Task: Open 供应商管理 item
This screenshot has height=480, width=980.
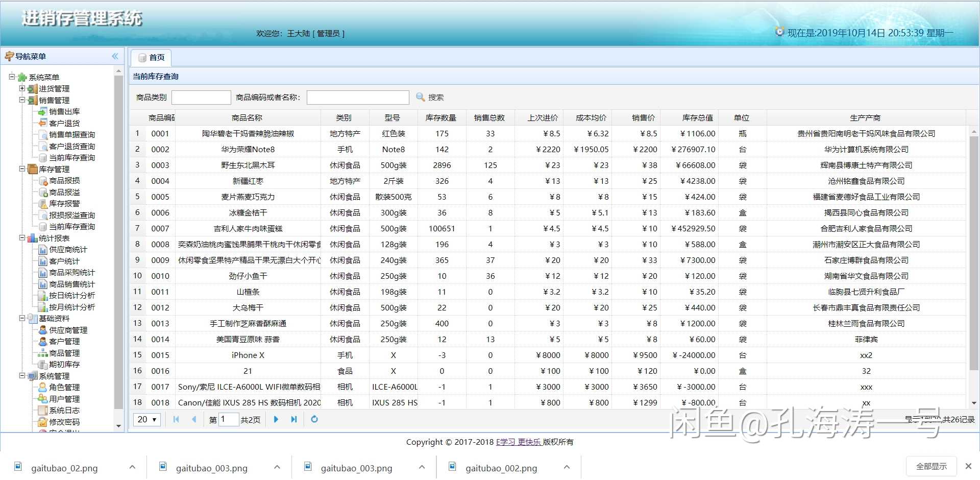Action: pyautogui.click(x=68, y=330)
